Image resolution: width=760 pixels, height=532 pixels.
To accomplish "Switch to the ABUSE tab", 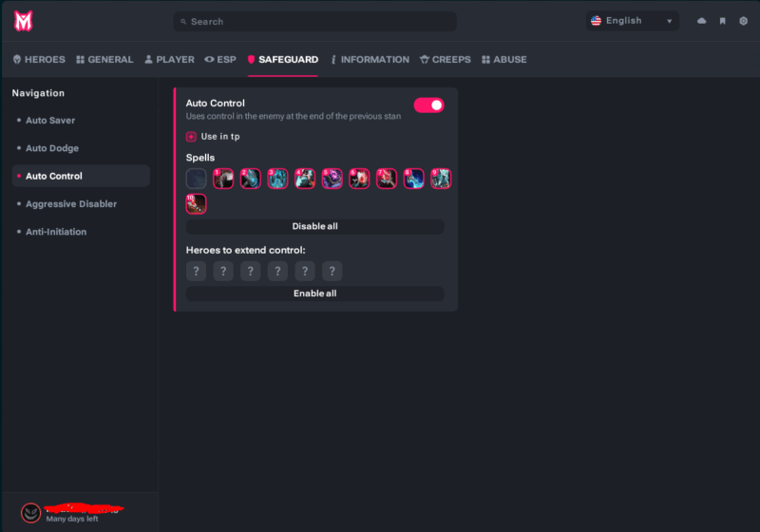I will pos(504,60).
